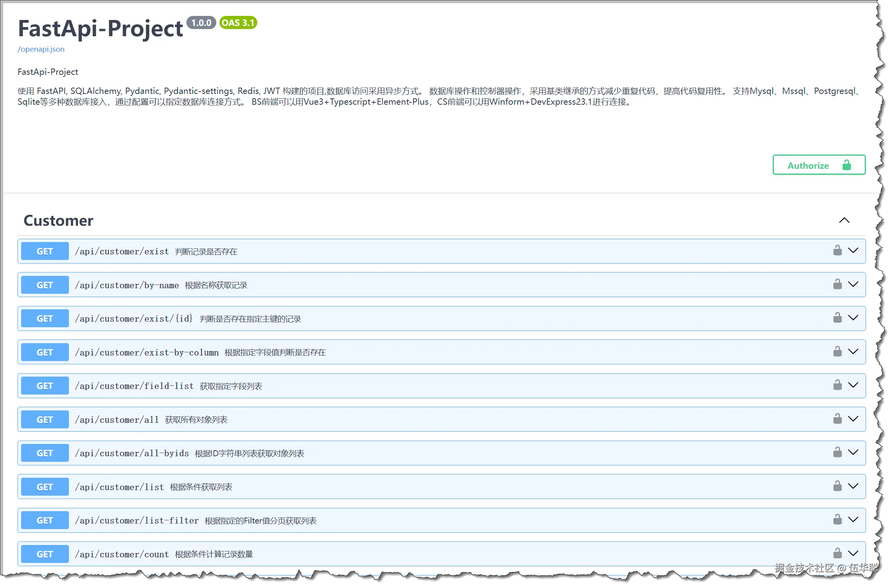This screenshot has width=893, height=588.
Task: Click GET badge of field-list endpoint
Action: coord(45,386)
